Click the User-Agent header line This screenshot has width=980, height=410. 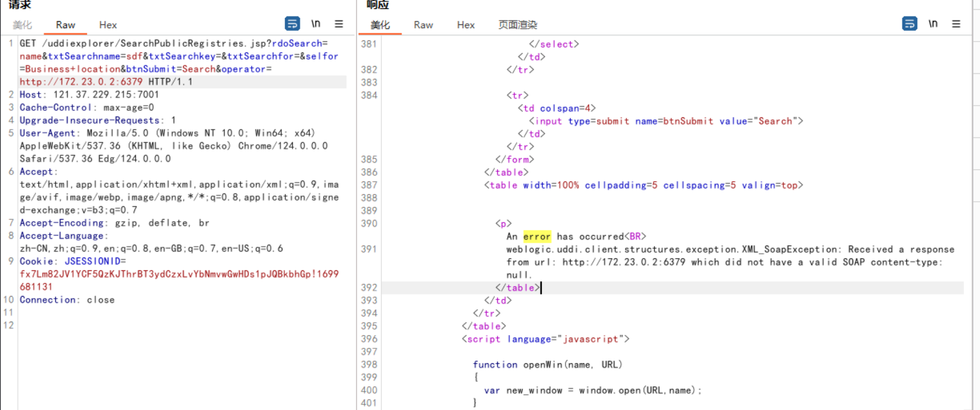pos(167,133)
